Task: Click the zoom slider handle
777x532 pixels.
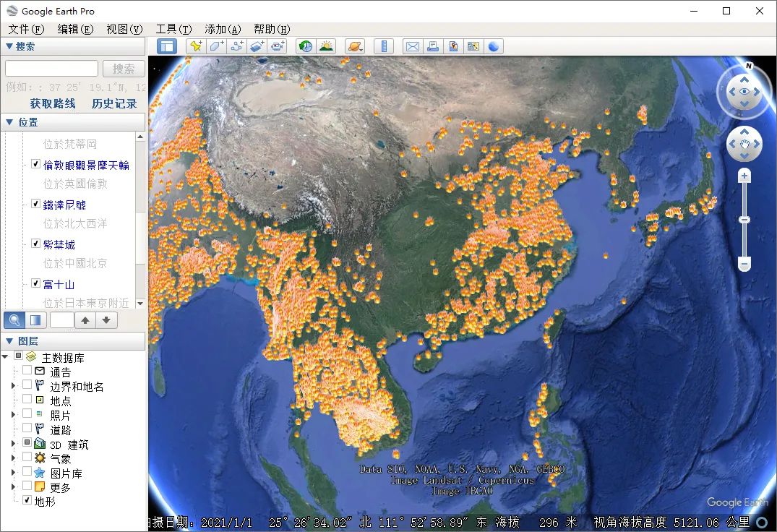Action: coord(744,220)
